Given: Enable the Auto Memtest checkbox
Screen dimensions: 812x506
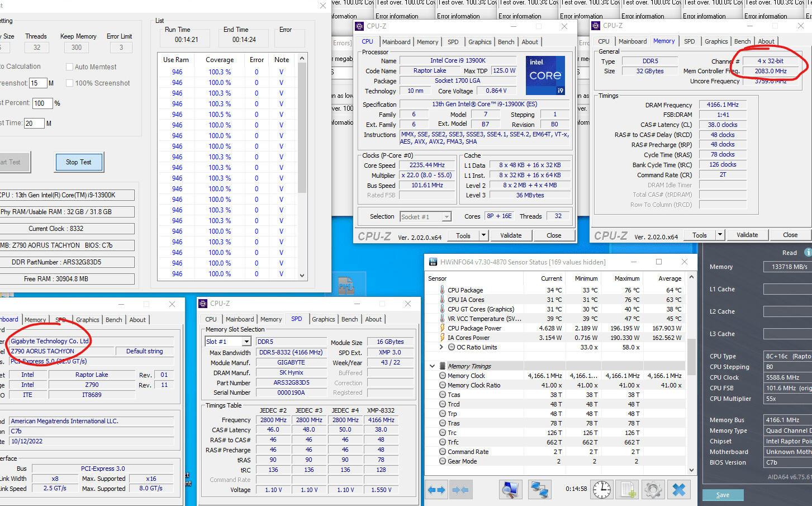Looking at the screenshot, I should tap(70, 67).
